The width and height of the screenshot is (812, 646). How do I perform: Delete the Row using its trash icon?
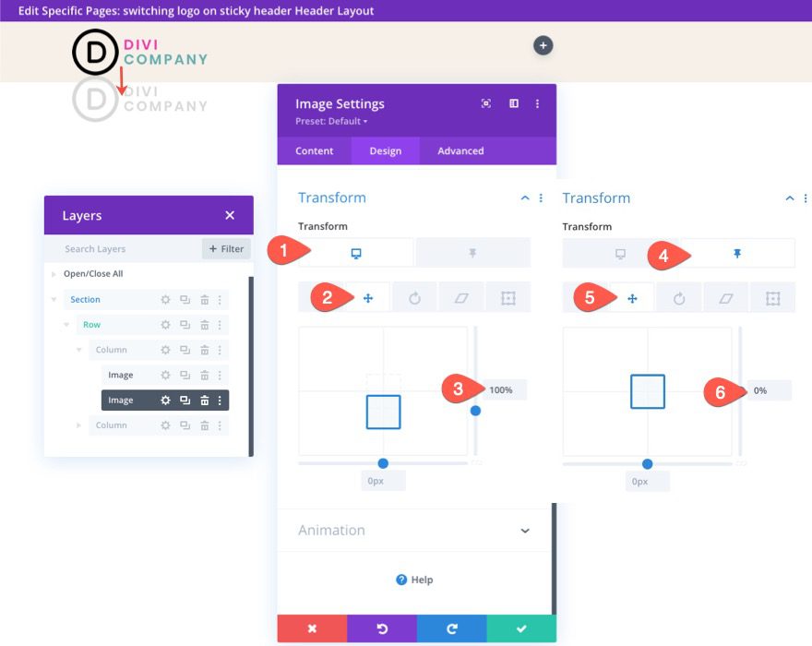(x=204, y=324)
